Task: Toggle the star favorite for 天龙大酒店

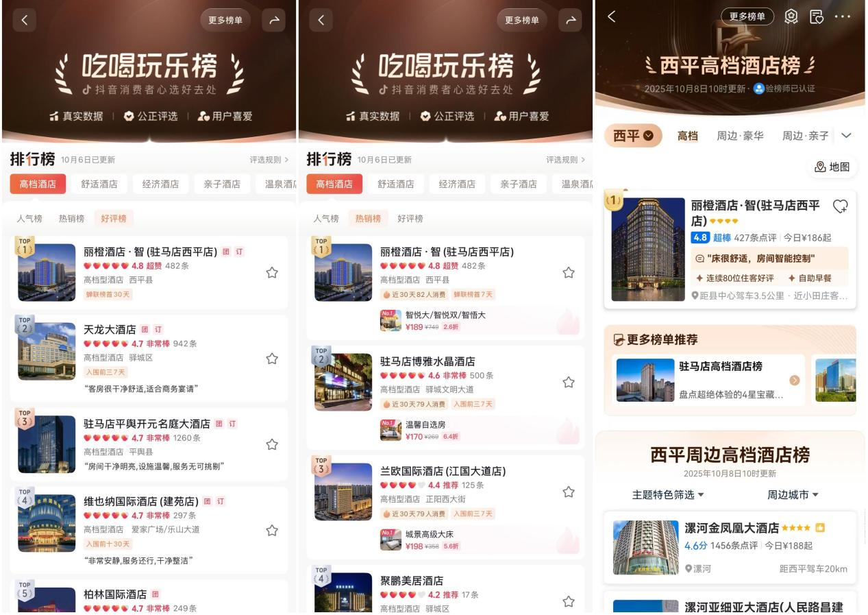Action: coord(272,358)
